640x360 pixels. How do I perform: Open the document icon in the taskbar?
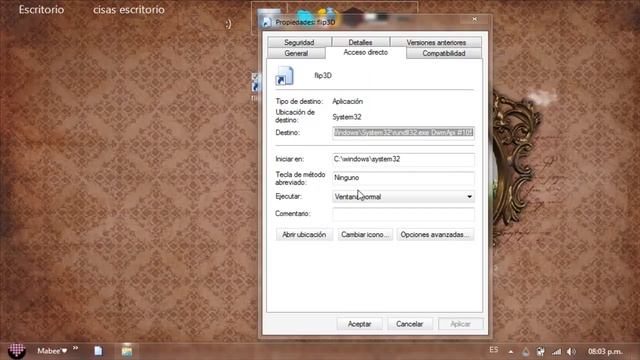[98, 351]
